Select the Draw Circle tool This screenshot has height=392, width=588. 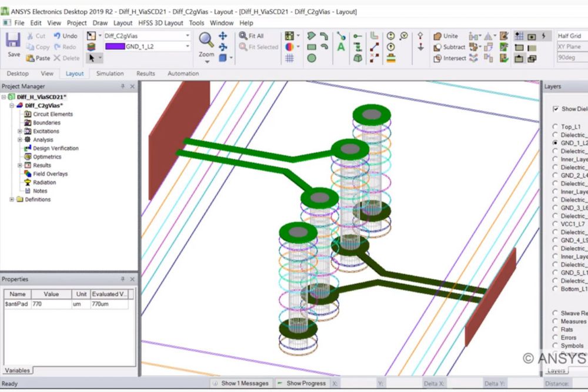click(312, 58)
